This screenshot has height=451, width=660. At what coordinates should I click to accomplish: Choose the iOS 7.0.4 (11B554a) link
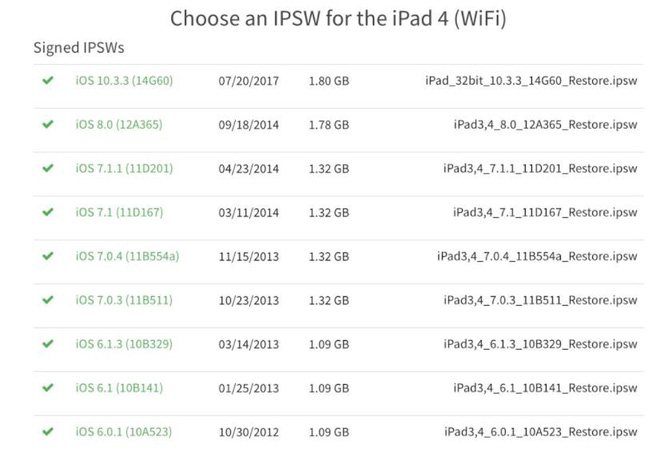127,256
